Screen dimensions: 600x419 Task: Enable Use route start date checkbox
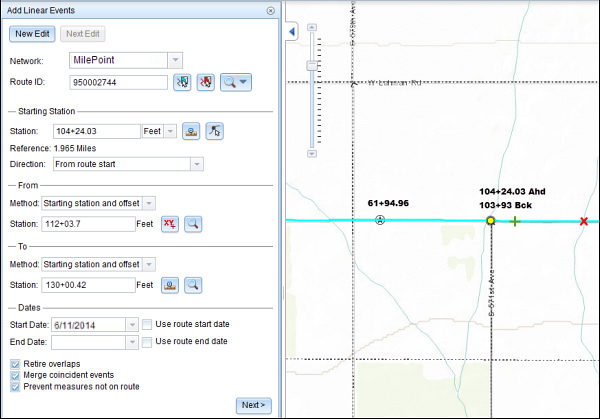coord(147,324)
